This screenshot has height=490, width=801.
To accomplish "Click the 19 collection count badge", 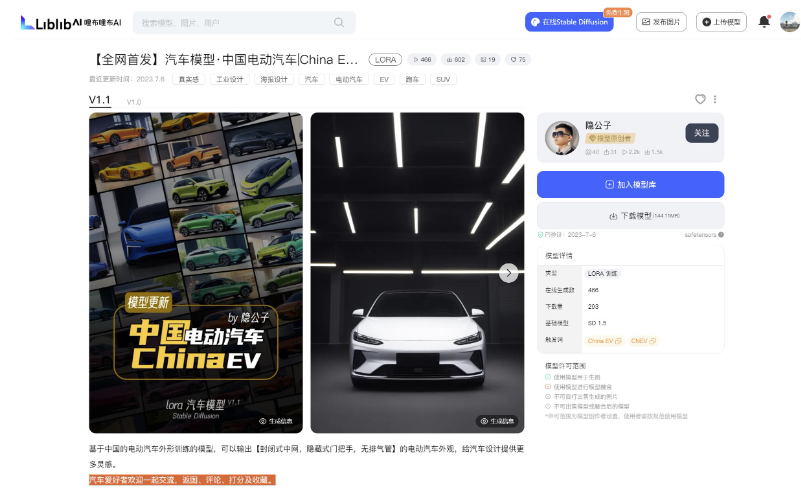I will coord(488,60).
